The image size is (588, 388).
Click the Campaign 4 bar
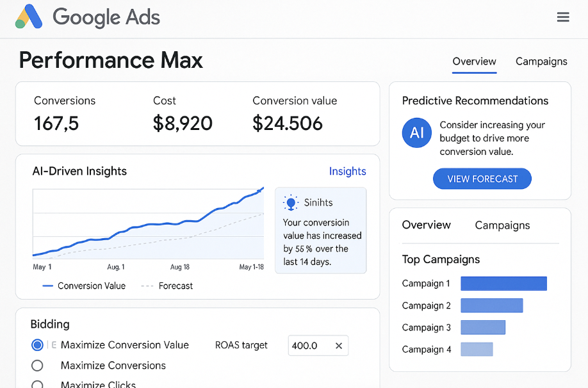pos(477,350)
